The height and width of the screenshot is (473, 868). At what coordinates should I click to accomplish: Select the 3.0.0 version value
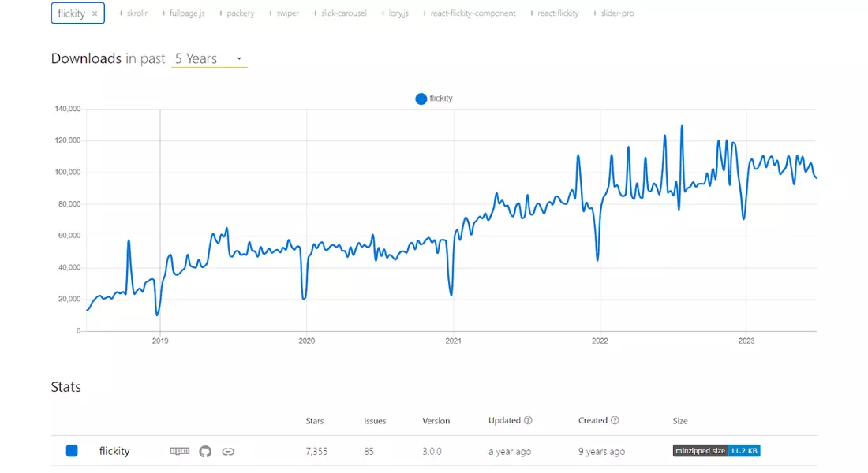432,452
